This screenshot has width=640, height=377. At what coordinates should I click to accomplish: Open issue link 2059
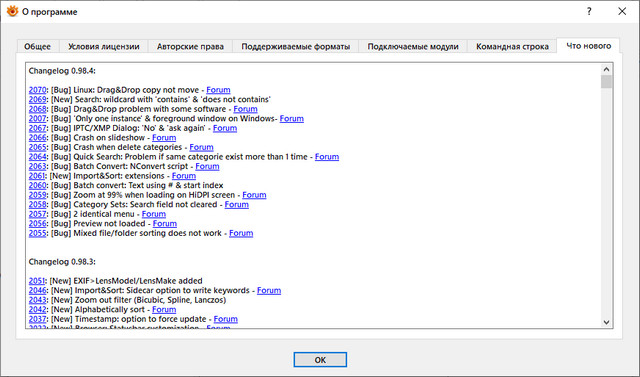37,195
